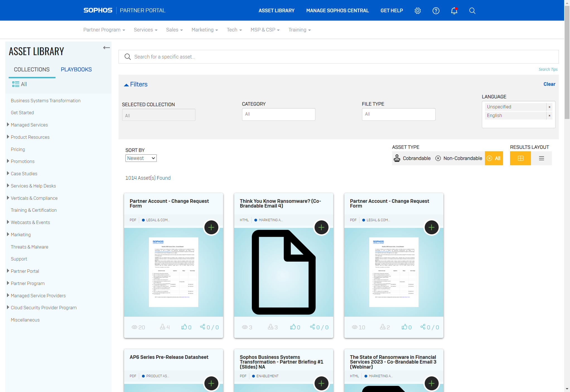The image size is (570, 392).
Task: Open the File Type filter dropdown
Action: coord(398,114)
